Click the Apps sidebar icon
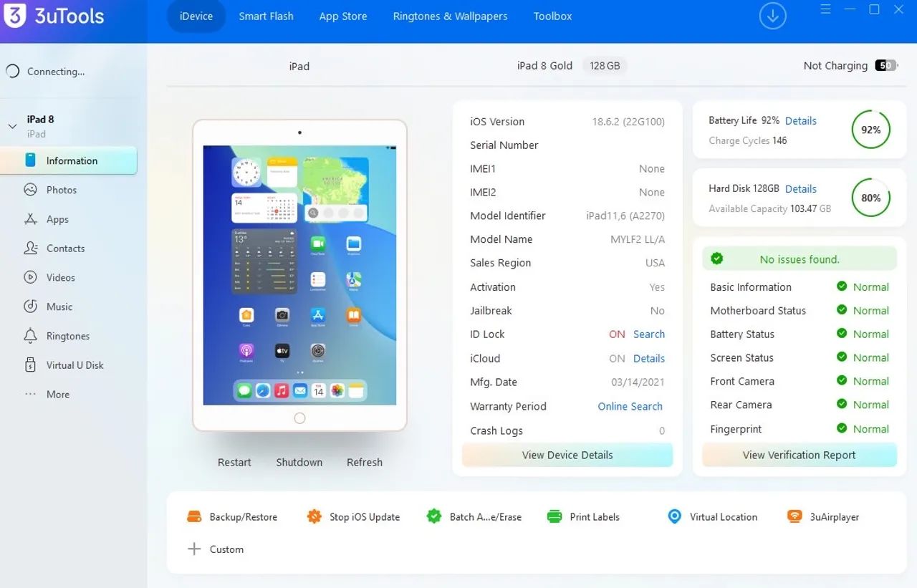 tap(30, 219)
